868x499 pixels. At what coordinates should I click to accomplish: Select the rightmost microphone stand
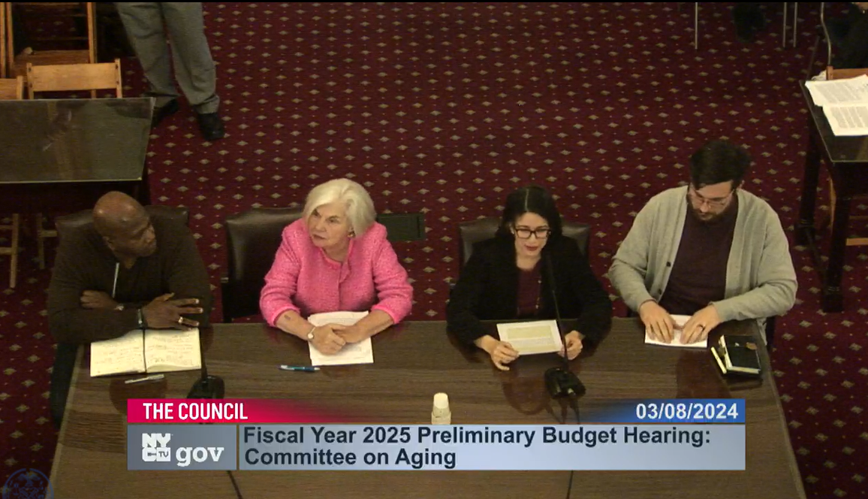[x=562, y=383]
